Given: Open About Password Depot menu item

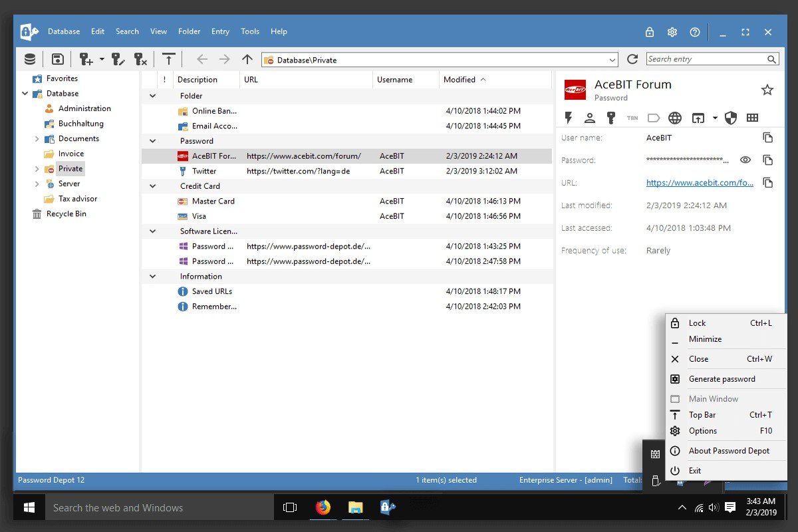Looking at the screenshot, I should (x=726, y=451).
